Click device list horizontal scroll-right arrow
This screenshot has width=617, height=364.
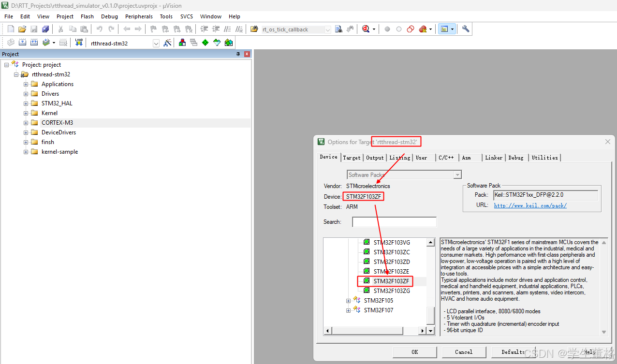[x=423, y=331]
